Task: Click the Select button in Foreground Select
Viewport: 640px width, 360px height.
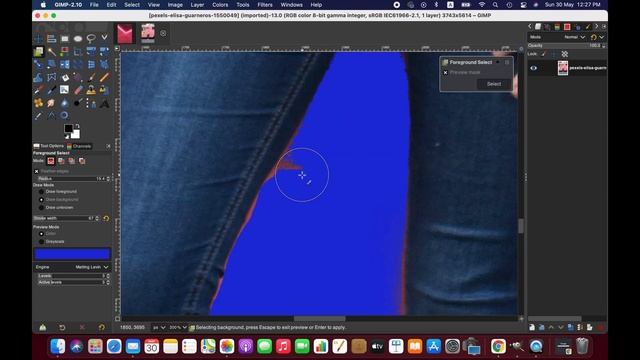Action: pyautogui.click(x=494, y=84)
